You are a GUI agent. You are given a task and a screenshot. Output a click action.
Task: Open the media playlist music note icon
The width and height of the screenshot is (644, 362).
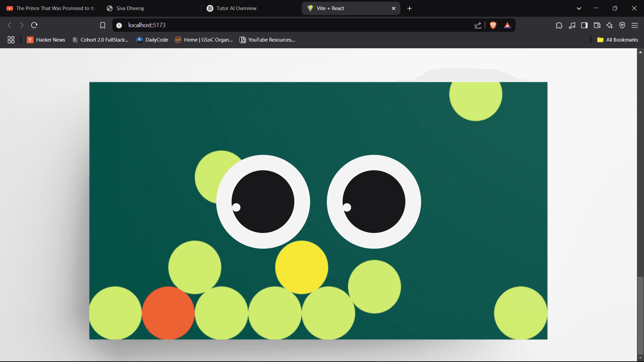[572, 25]
